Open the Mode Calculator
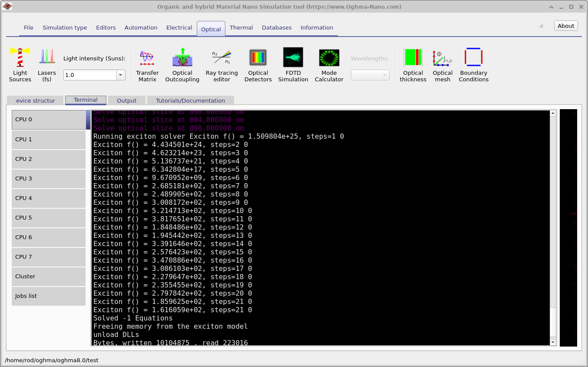Screen dimensions: 588x367 click(x=329, y=64)
